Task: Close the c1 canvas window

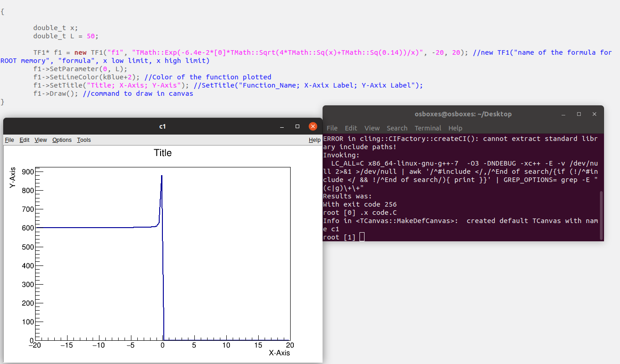Action: tap(313, 126)
